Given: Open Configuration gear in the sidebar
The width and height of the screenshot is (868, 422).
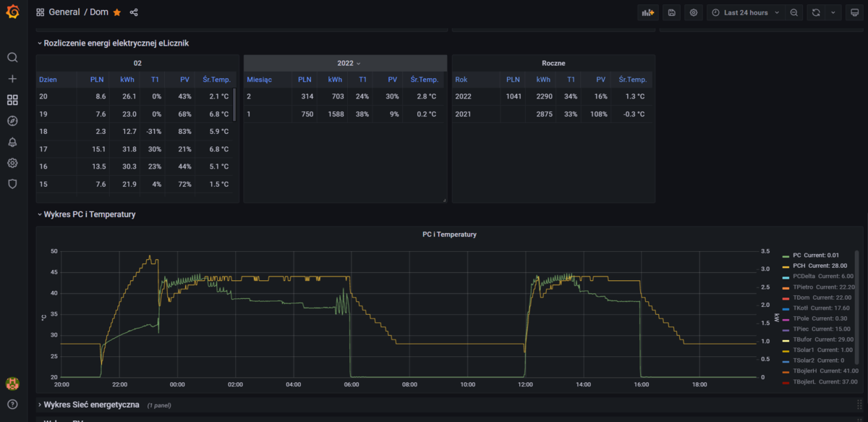Looking at the screenshot, I should click(x=12, y=163).
